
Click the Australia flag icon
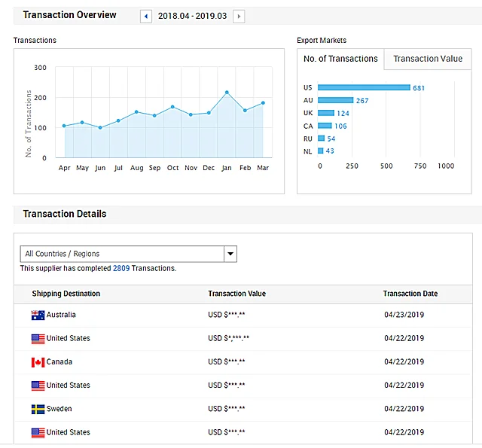(x=38, y=315)
